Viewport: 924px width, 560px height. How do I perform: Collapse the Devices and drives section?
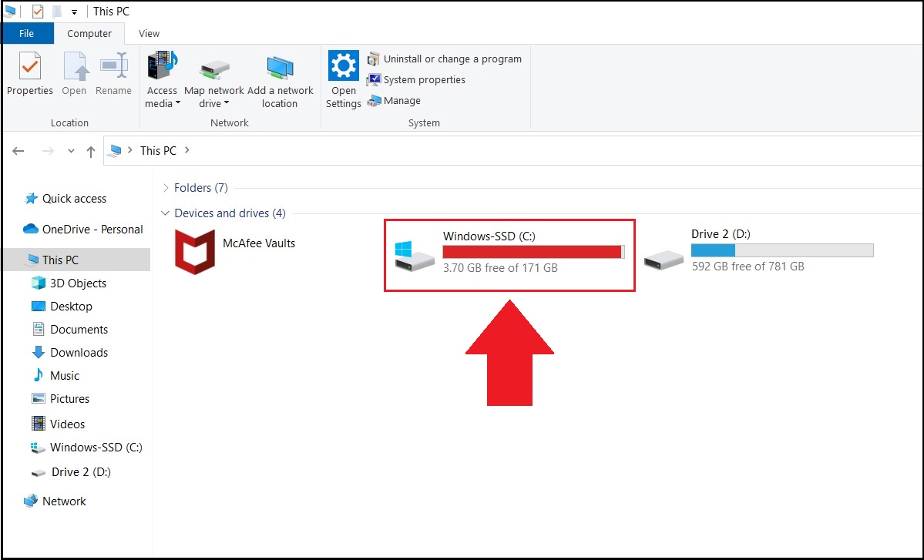point(165,213)
